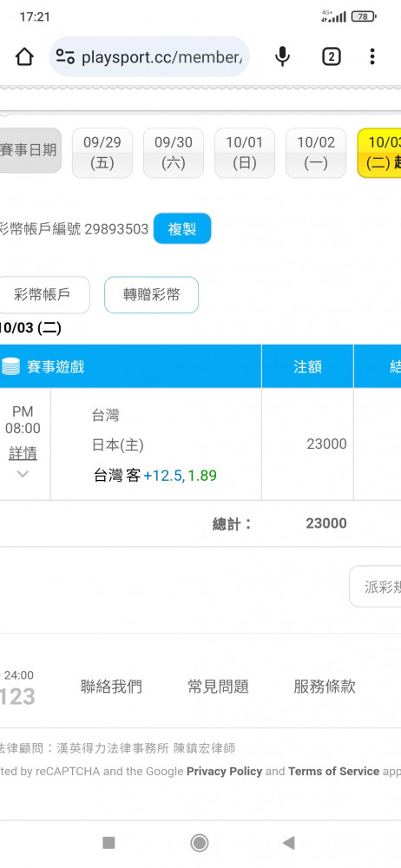Open site info icon in address bar
This screenshot has width=401, height=868.
(65, 56)
